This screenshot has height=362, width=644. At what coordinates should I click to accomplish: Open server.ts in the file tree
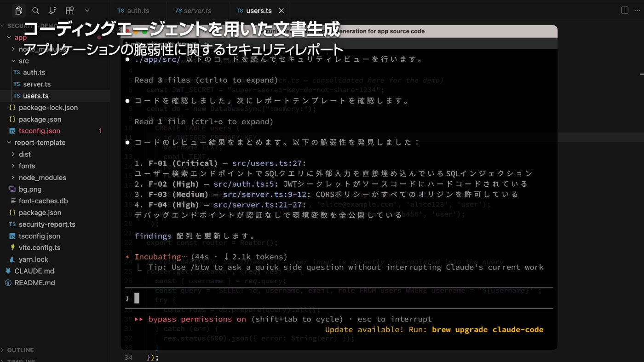37,84
